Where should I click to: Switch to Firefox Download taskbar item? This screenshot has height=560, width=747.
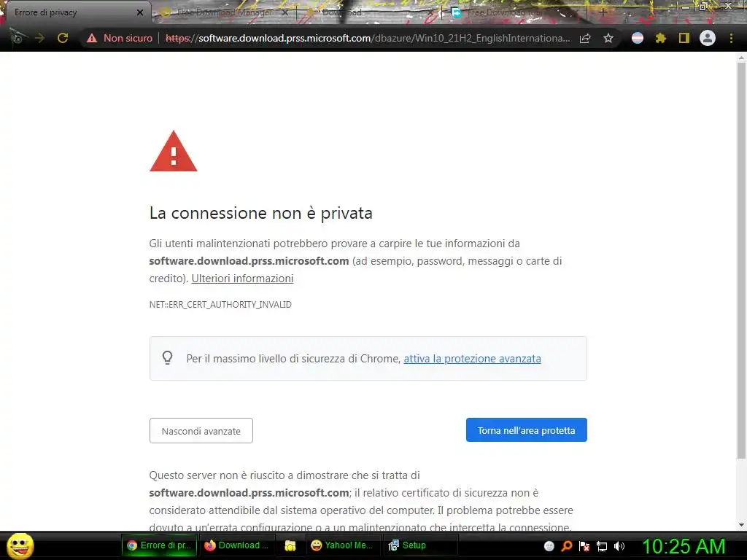tap(236, 545)
